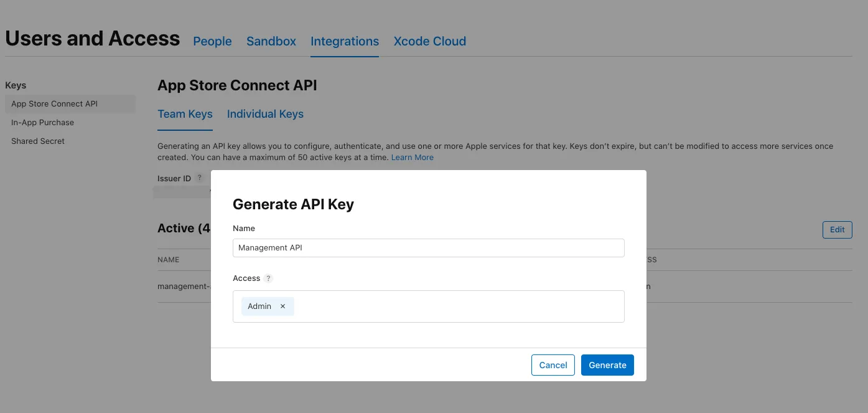Click the Name input field

tap(428, 247)
